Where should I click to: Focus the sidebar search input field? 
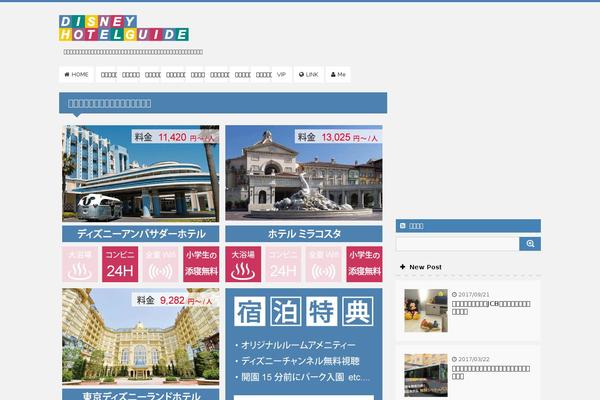pos(457,244)
